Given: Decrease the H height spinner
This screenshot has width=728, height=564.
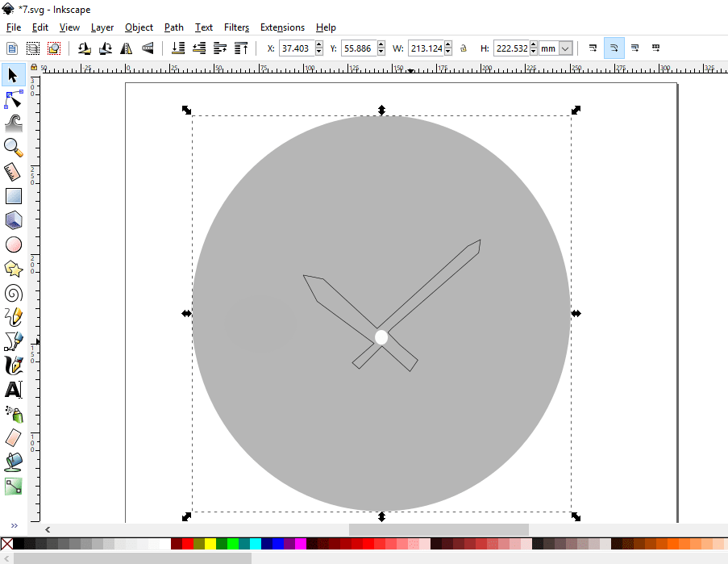Looking at the screenshot, I should pos(534,52).
